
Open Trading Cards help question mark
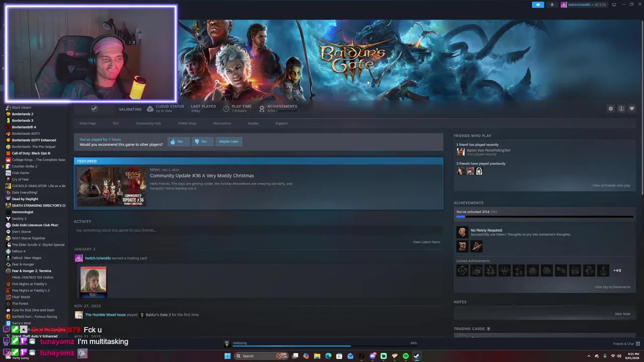click(x=488, y=329)
